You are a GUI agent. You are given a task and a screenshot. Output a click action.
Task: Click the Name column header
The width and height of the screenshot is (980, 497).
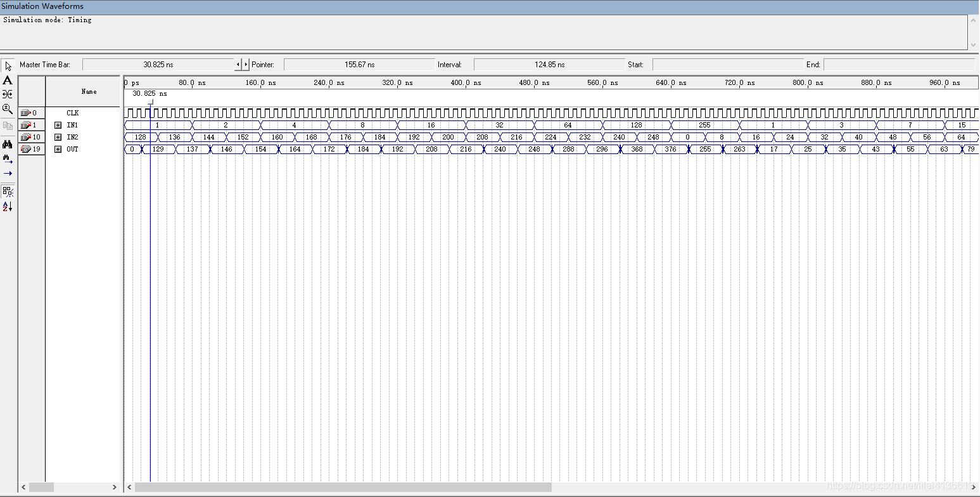[83, 92]
